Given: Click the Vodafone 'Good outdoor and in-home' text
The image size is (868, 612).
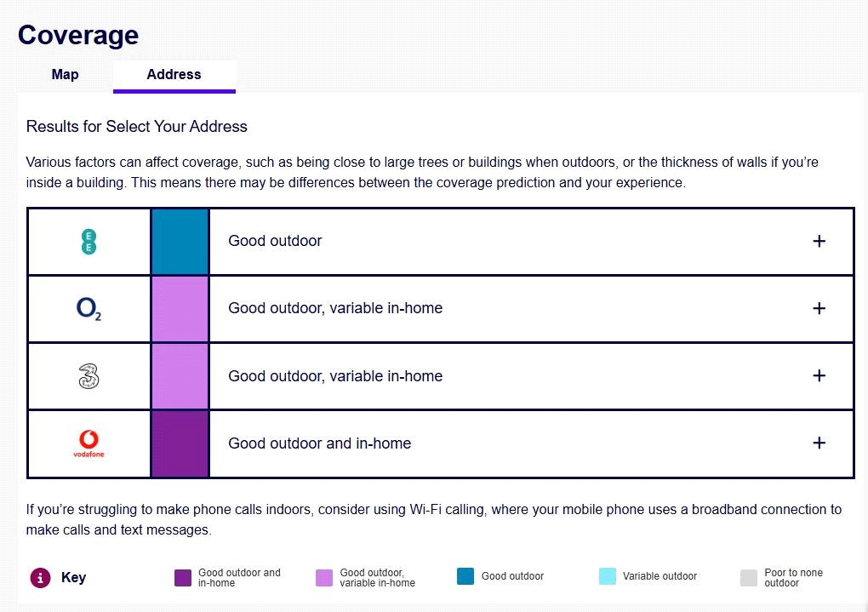Looking at the screenshot, I should (319, 443).
